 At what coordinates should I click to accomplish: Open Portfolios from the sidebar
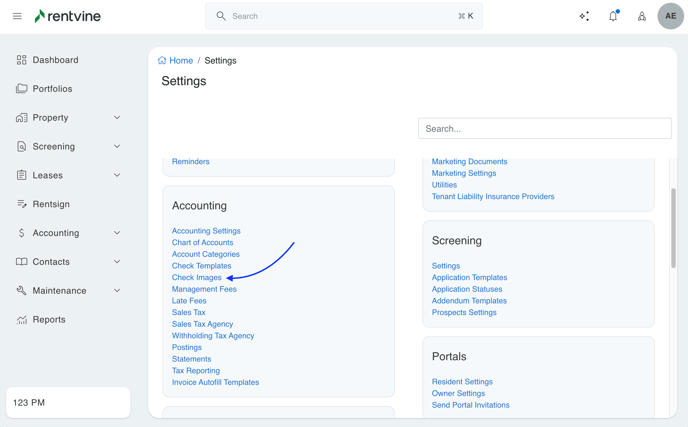click(x=52, y=89)
